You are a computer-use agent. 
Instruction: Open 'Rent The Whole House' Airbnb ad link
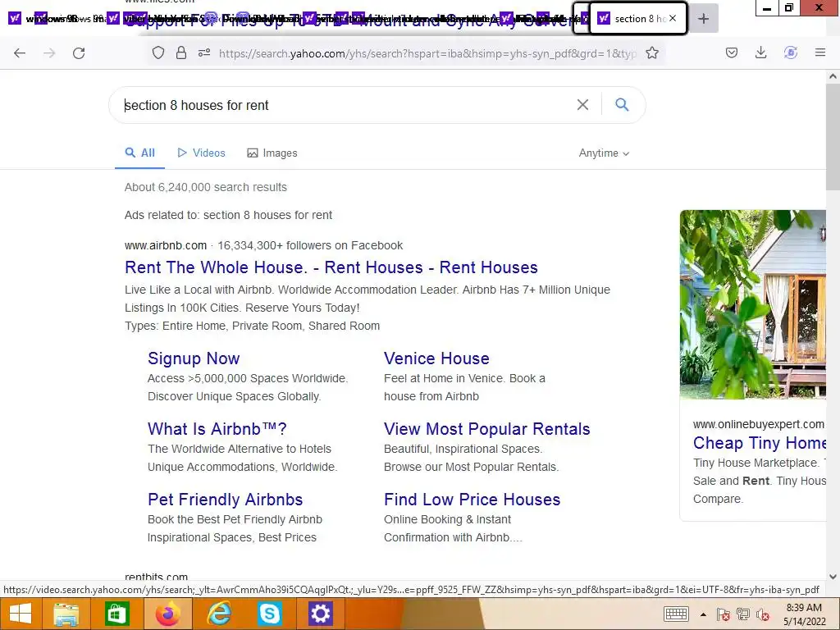331,267
